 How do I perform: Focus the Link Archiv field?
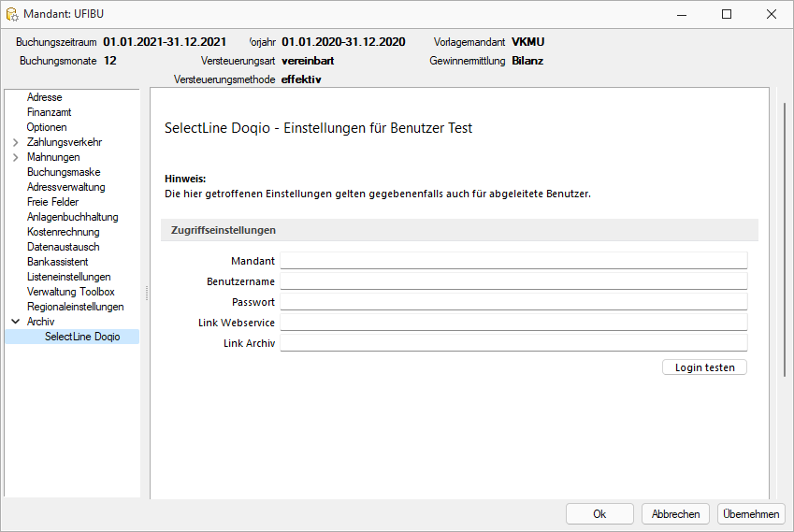pyautogui.click(x=513, y=343)
